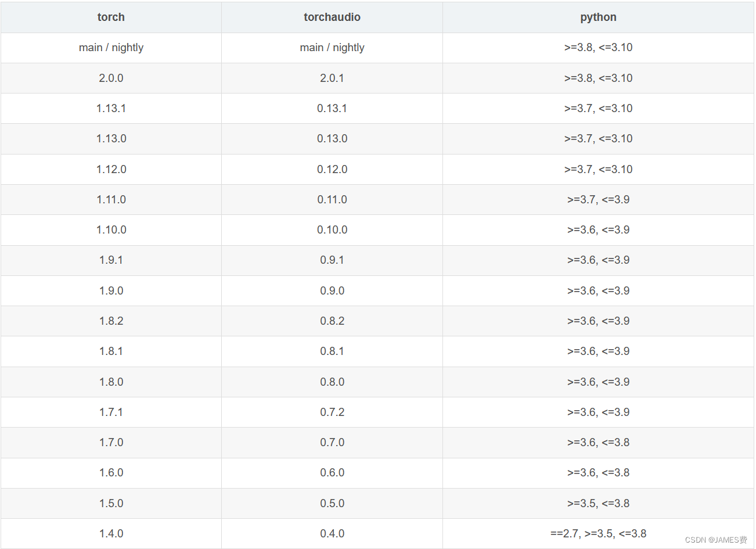Click torchaudio version 0.8.0 cell
Viewport: 756px width, 549px height.
click(x=332, y=382)
